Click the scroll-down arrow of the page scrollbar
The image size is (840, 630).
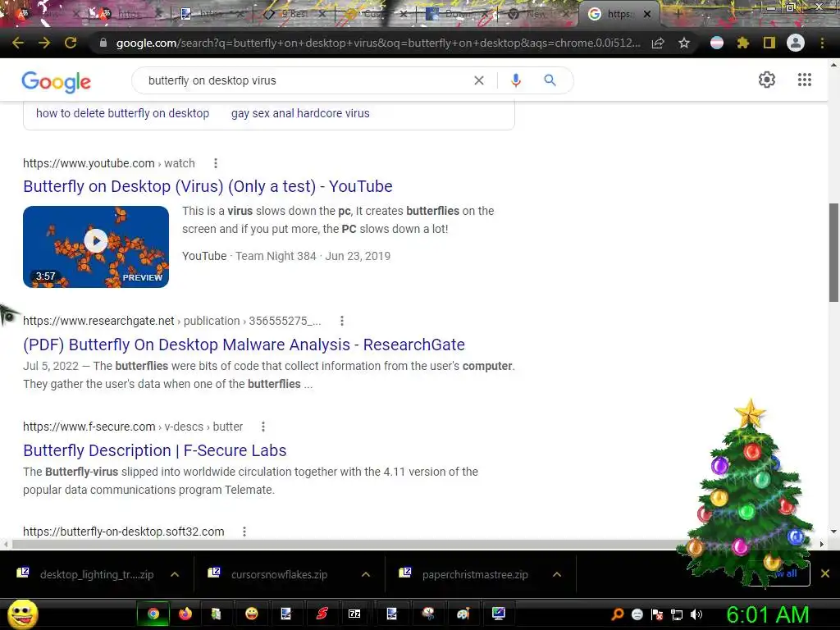click(x=833, y=532)
